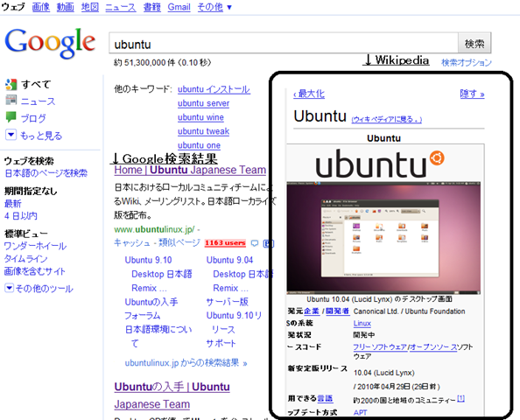520x420 pixels.
Task: Open フリーソフトウェア link in infobox
Action: pos(380,347)
